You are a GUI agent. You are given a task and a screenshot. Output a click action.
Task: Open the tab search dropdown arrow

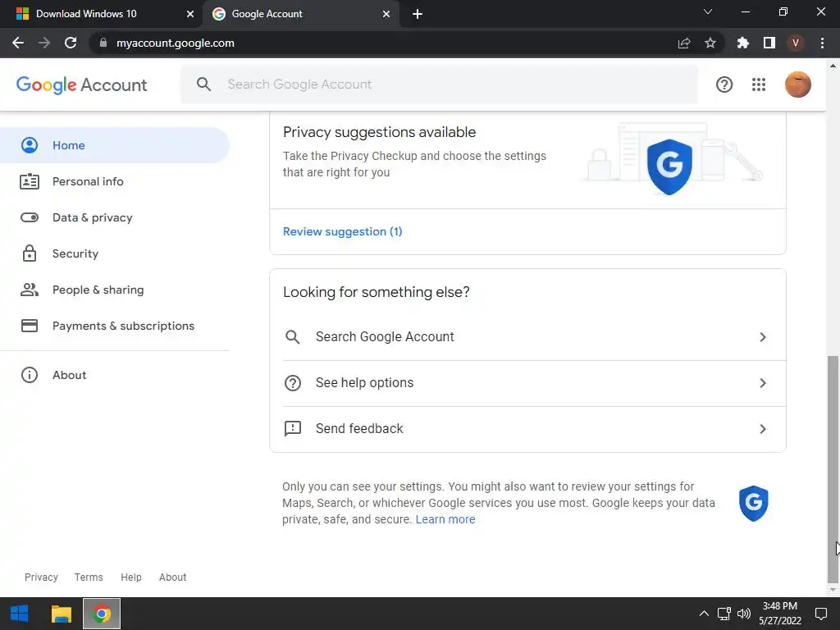coord(708,11)
